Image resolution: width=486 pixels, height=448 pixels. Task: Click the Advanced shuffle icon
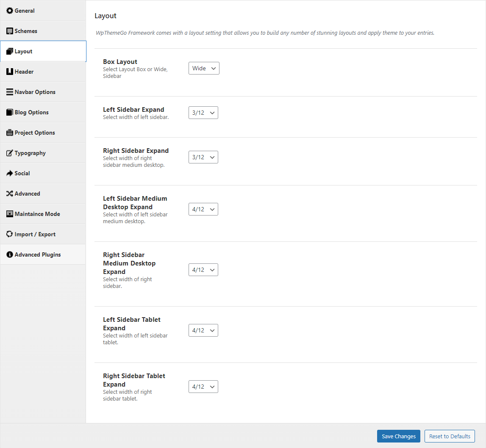pyautogui.click(x=10, y=194)
